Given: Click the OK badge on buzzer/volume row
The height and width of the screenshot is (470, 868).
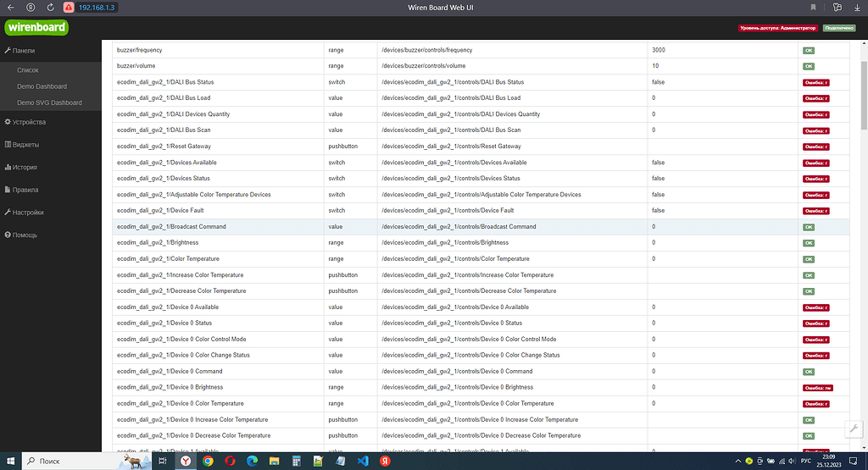Looking at the screenshot, I should point(808,66).
